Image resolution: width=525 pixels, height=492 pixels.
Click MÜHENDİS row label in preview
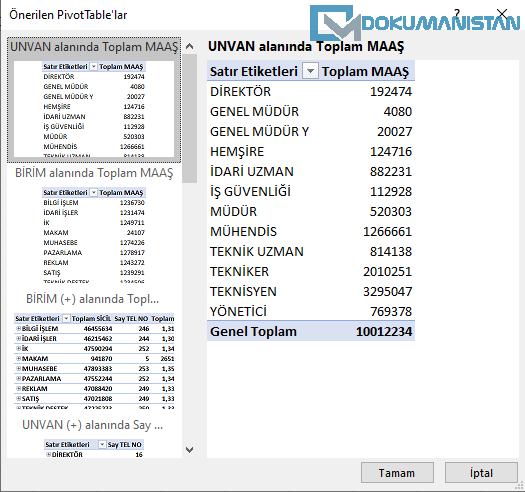(x=243, y=232)
